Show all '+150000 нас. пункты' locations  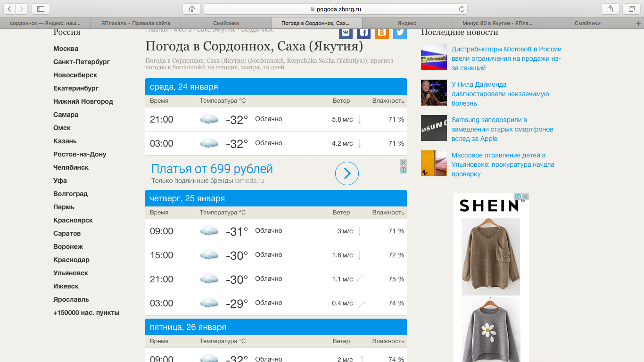click(x=86, y=313)
